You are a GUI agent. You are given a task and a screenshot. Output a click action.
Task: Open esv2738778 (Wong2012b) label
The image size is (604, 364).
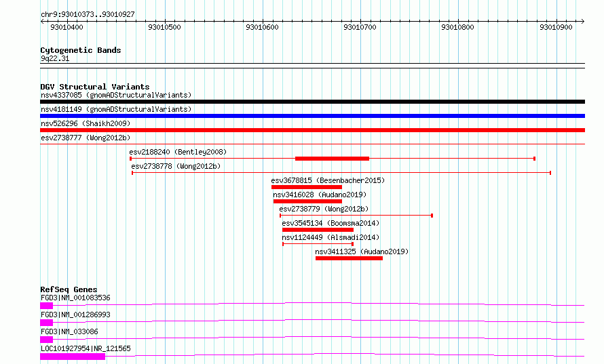[x=176, y=166]
